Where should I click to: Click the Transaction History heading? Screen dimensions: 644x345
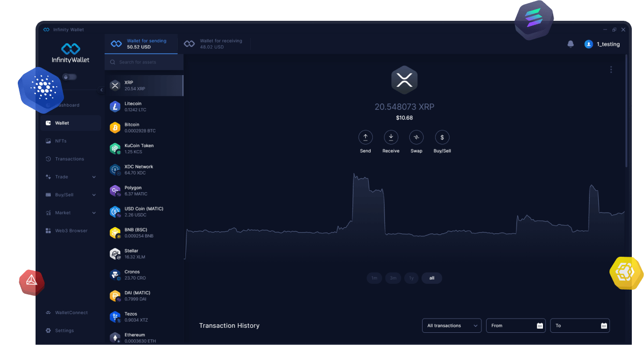pyautogui.click(x=229, y=326)
